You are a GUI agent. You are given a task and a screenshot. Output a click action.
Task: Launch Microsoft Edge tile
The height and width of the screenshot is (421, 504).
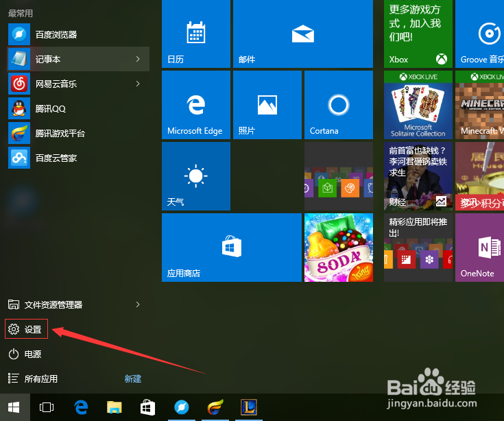click(196, 105)
